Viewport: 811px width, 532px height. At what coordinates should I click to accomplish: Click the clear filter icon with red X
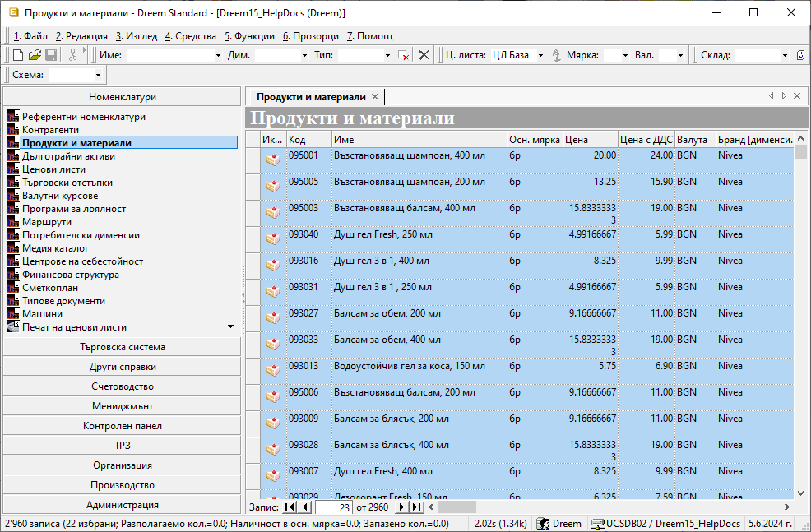(x=403, y=55)
